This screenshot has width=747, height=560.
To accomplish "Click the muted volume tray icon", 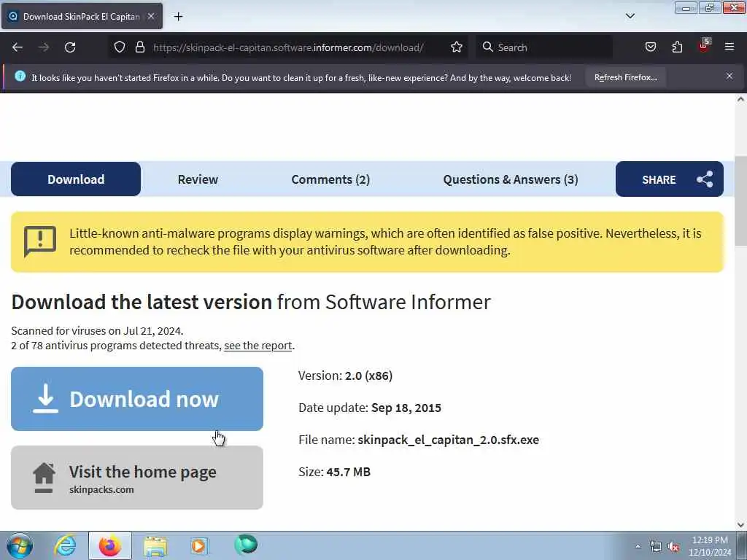I will click(673, 547).
